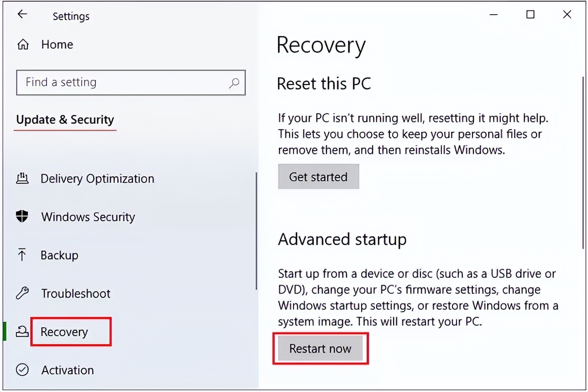The image size is (588, 392).
Task: Click the Home house icon
Action: [x=23, y=44]
